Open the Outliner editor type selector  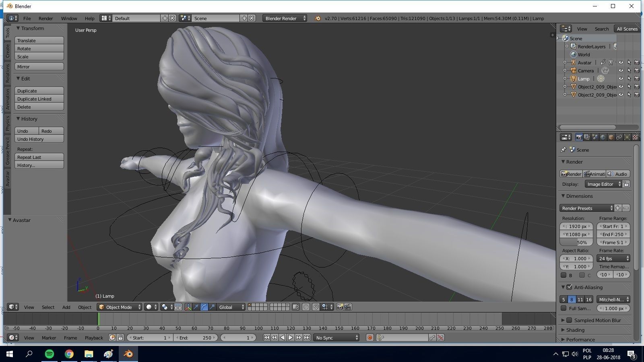click(566, 29)
